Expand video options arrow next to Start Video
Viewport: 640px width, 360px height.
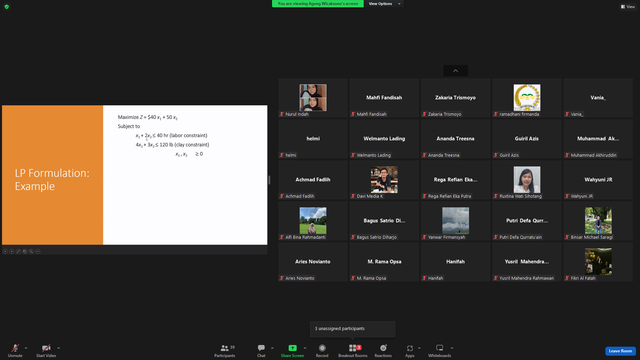click(59, 348)
